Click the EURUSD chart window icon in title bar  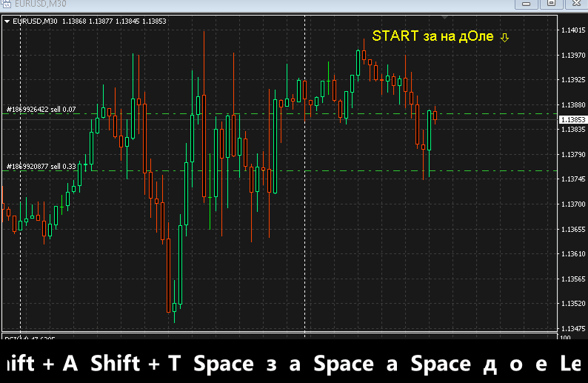(x=7, y=4)
